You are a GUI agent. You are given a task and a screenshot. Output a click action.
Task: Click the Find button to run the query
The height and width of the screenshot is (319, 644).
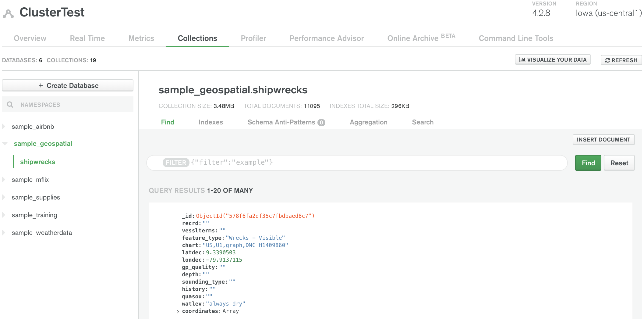click(588, 163)
